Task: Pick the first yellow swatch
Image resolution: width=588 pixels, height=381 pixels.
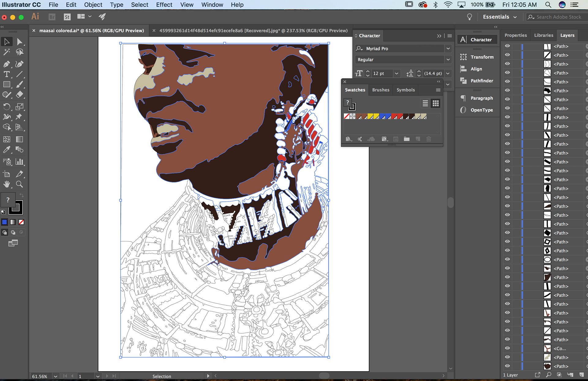Action: (370, 116)
